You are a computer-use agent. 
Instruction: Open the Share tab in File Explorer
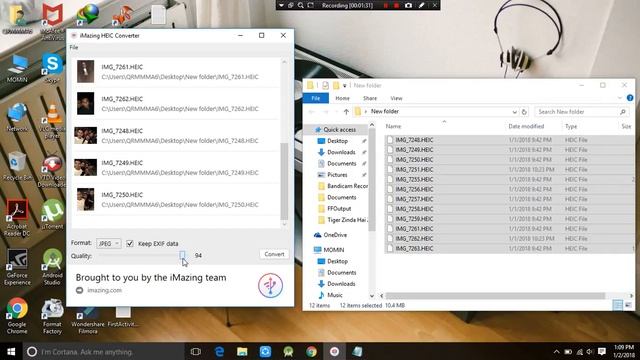tap(370, 98)
